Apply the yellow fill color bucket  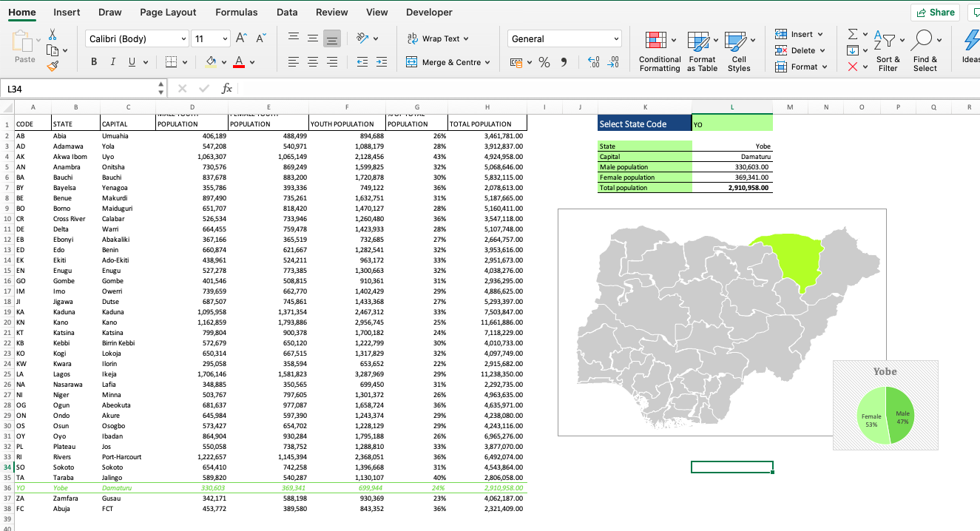211,62
